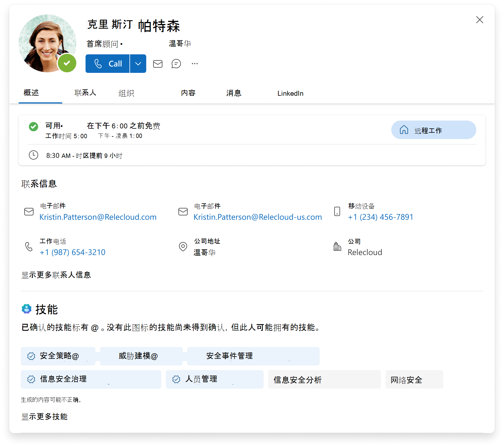Expand the Call button dropdown arrow
Screen dimensions: 504x447
[138, 64]
